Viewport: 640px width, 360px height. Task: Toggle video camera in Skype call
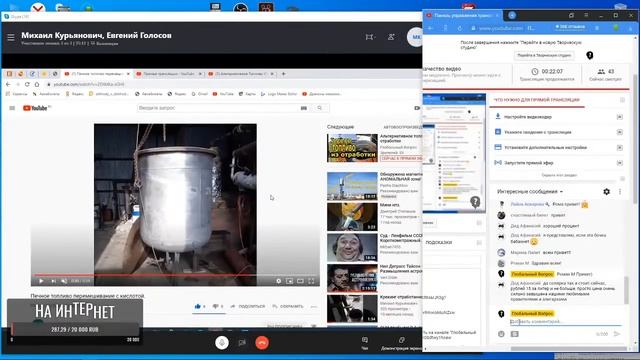click(x=242, y=343)
